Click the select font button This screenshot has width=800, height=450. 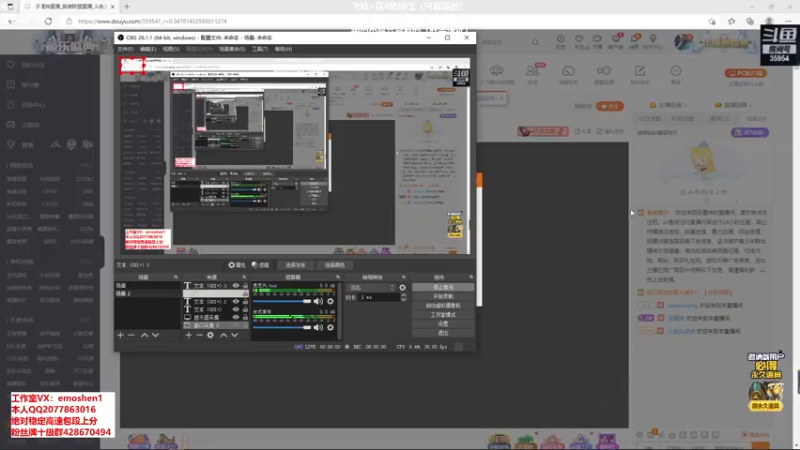pos(295,265)
